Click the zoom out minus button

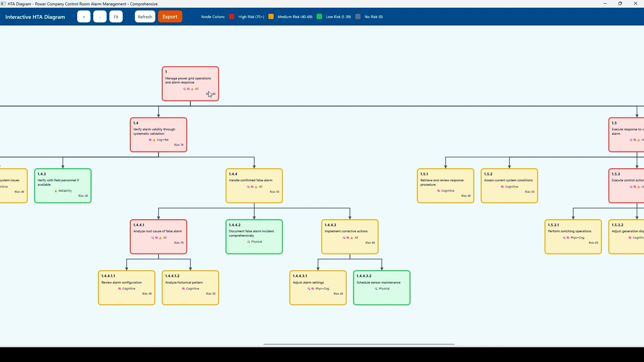coord(100,17)
